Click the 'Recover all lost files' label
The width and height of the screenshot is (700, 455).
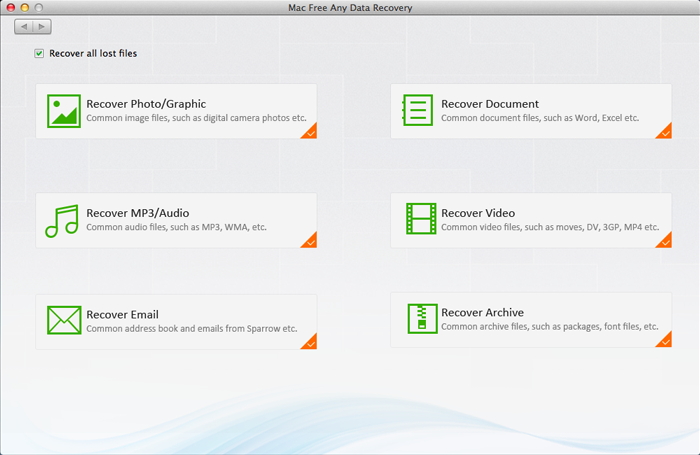point(93,54)
